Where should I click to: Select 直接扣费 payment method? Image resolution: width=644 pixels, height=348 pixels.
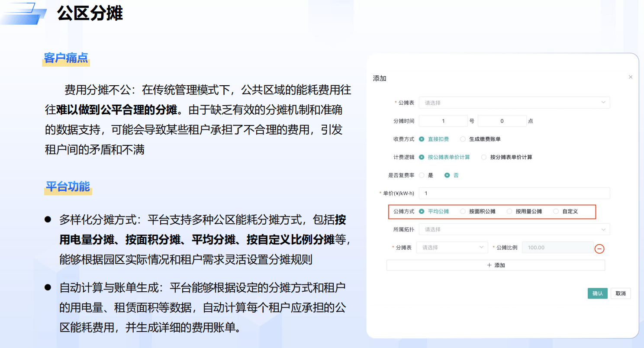click(434, 139)
